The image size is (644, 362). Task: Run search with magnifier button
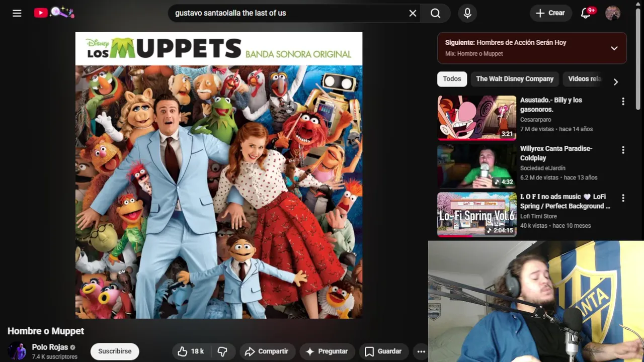tap(436, 13)
